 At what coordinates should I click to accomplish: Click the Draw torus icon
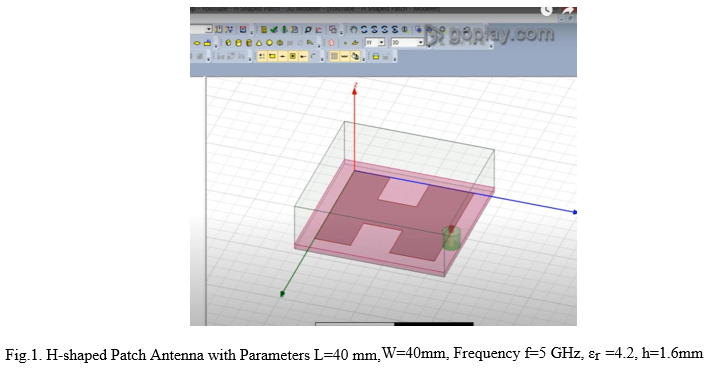(280, 43)
